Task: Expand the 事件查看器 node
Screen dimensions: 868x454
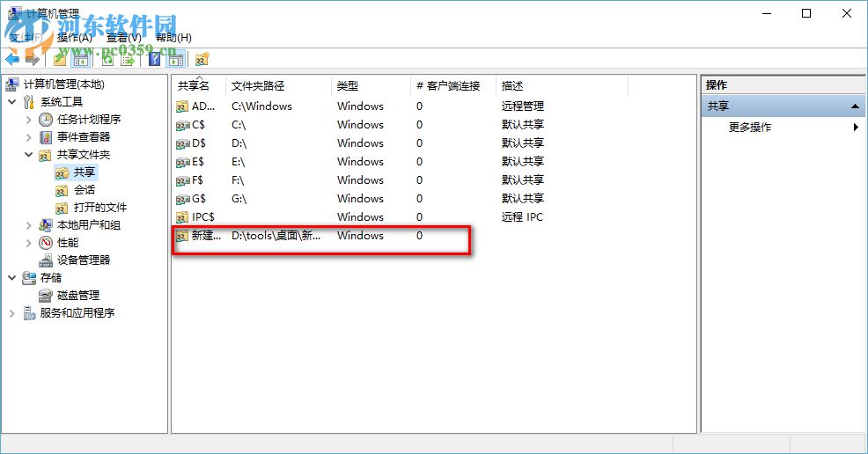Action: 29,137
